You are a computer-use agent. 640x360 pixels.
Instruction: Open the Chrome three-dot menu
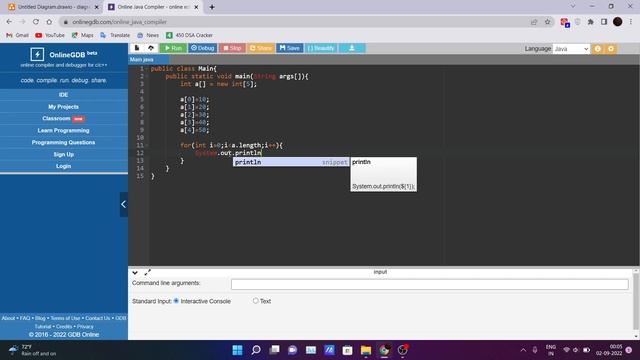point(631,22)
